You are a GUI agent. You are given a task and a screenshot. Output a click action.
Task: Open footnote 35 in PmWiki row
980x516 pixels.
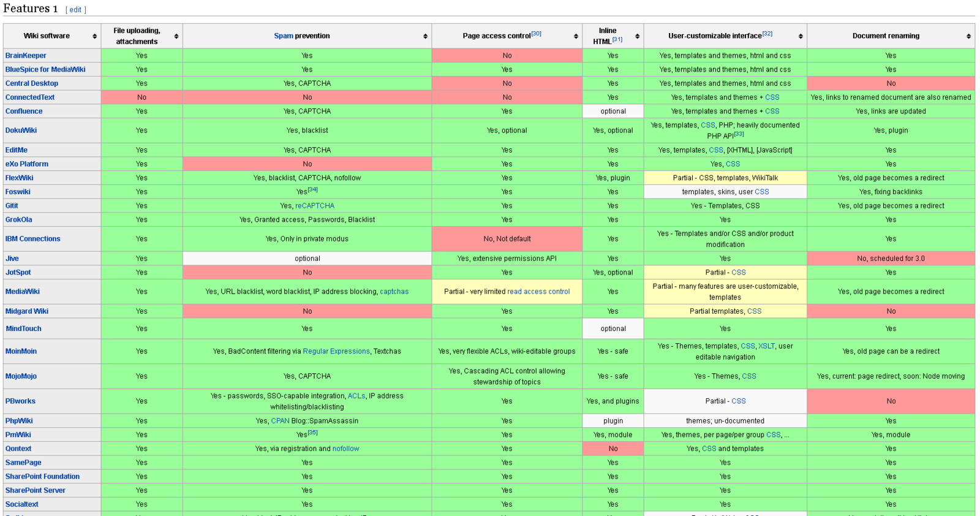(x=313, y=432)
